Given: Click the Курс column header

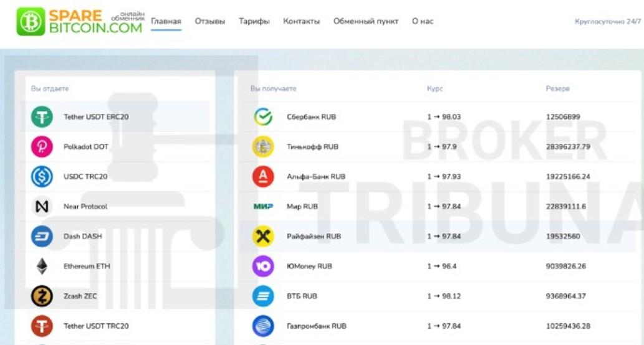Looking at the screenshot, I should (435, 88).
